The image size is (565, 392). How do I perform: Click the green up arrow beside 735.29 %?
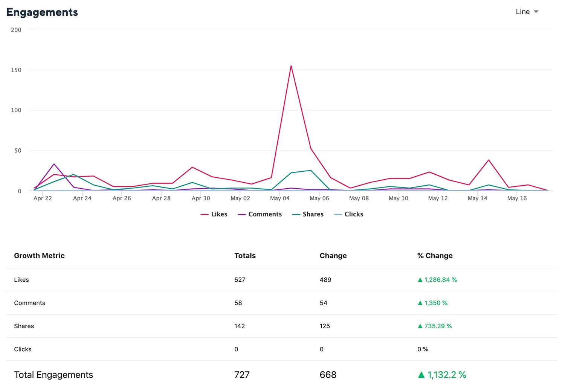click(x=420, y=326)
